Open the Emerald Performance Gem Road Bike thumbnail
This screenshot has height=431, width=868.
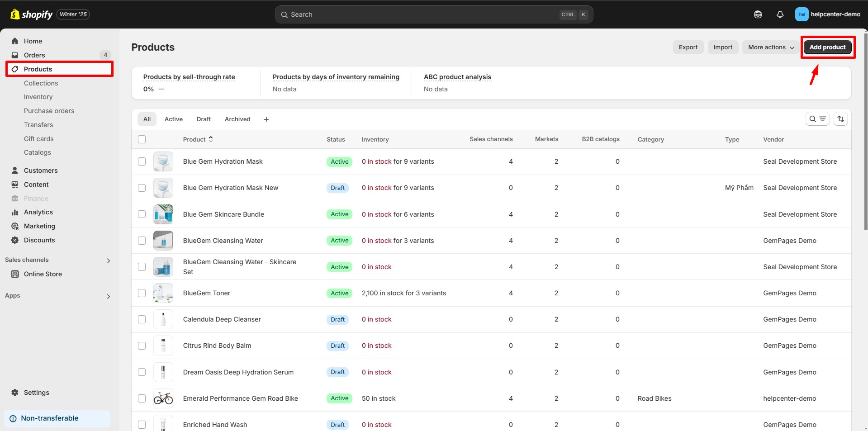[x=163, y=398]
